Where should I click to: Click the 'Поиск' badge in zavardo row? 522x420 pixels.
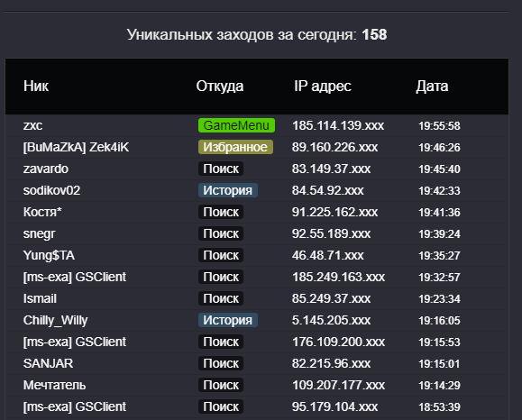pos(221,169)
